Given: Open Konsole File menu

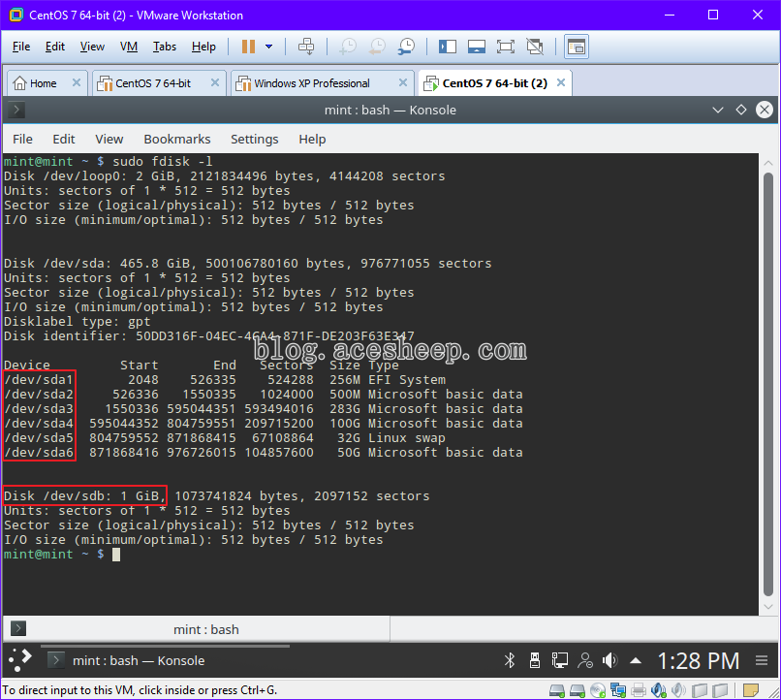Looking at the screenshot, I should tap(22, 139).
